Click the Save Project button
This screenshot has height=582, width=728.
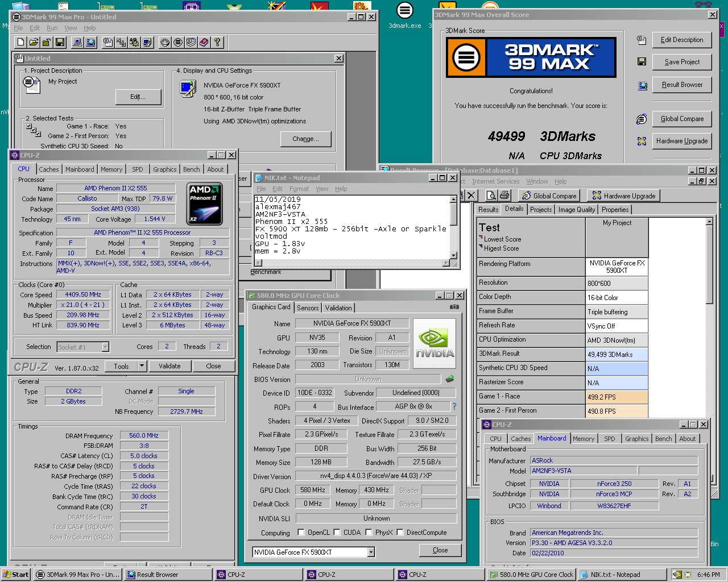(x=682, y=62)
